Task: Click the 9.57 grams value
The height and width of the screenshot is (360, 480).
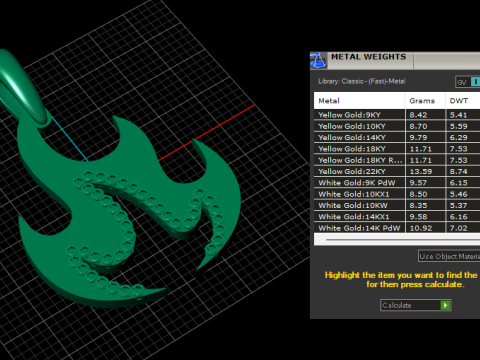Action: 418,183
